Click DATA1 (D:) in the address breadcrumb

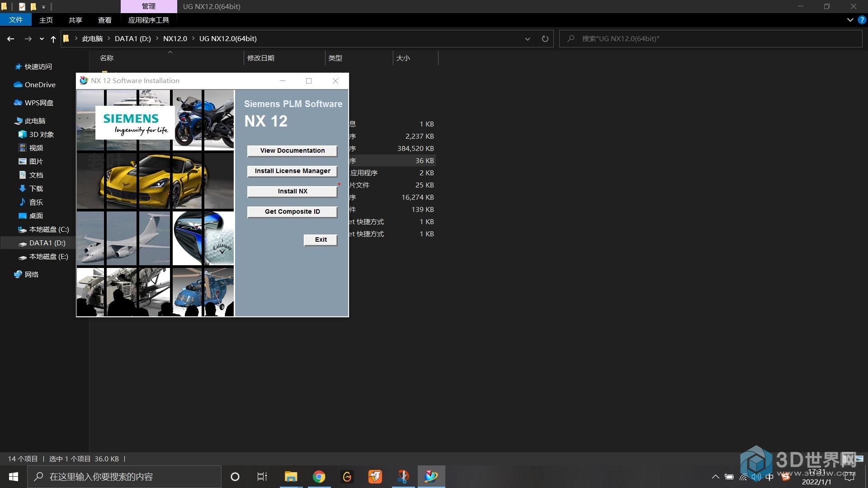(x=133, y=39)
